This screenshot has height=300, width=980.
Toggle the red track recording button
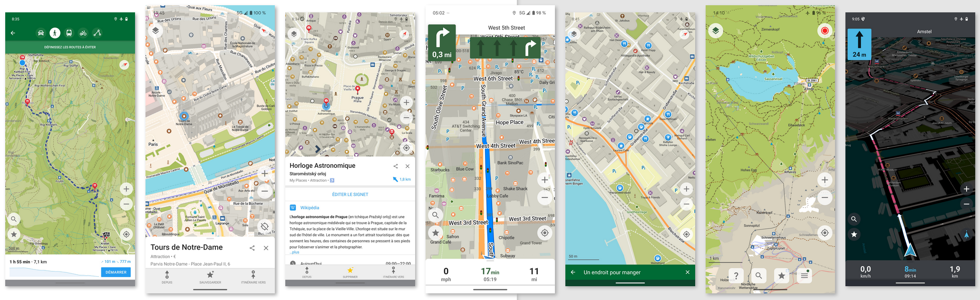tap(825, 31)
